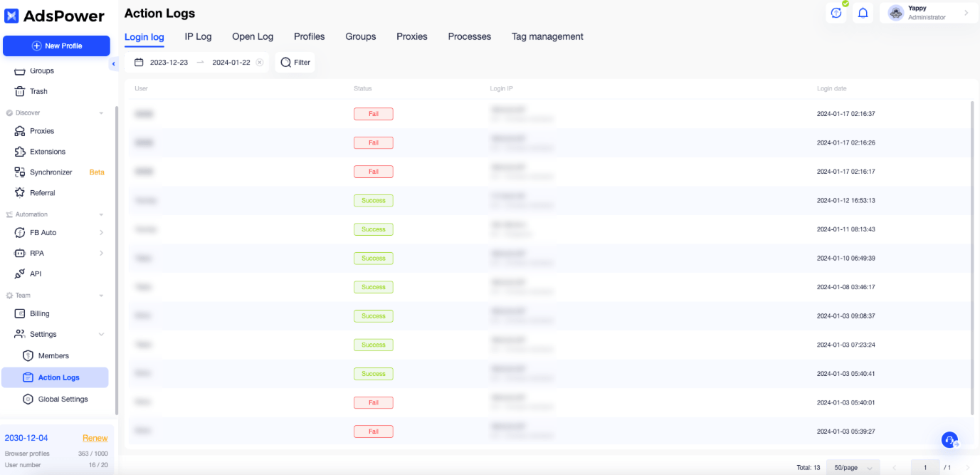This screenshot has width=980, height=475.
Task: Open the FB Auto icon
Action: 20,233
